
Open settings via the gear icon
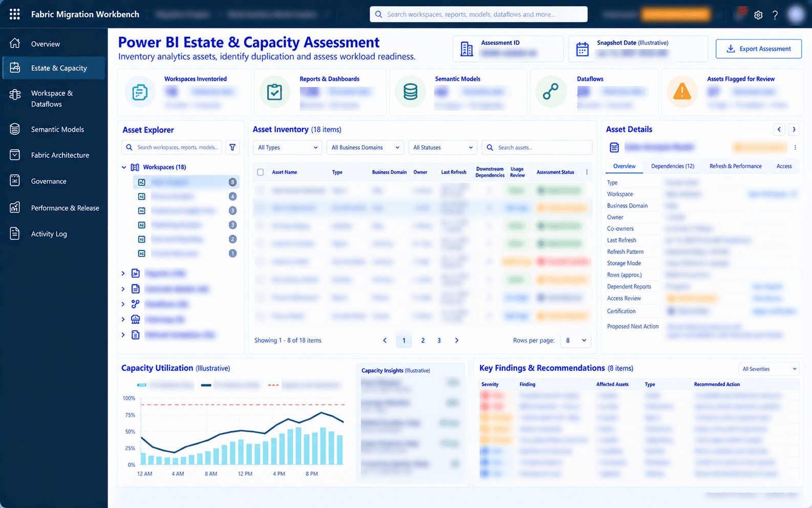coord(758,15)
